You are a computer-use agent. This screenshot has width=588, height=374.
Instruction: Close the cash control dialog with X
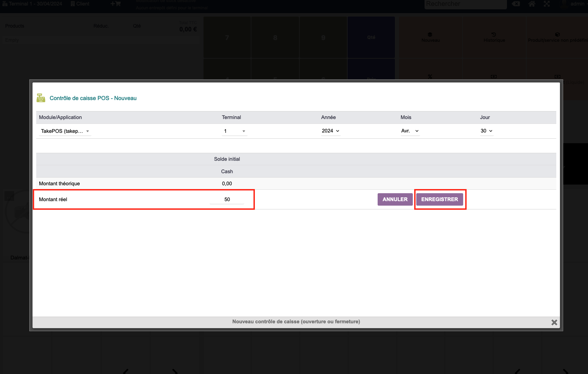554,322
